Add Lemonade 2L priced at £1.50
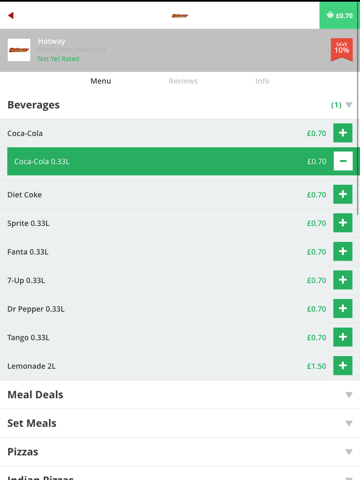Image resolution: width=360 pixels, height=480 pixels. click(343, 366)
